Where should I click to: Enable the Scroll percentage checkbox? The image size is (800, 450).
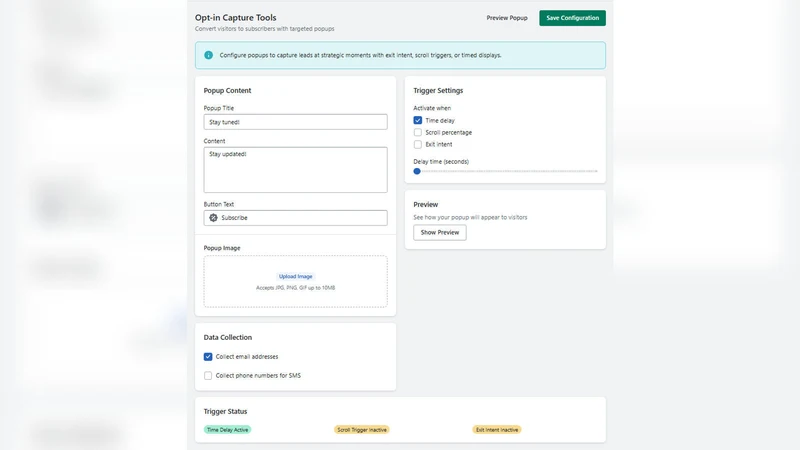click(x=418, y=132)
